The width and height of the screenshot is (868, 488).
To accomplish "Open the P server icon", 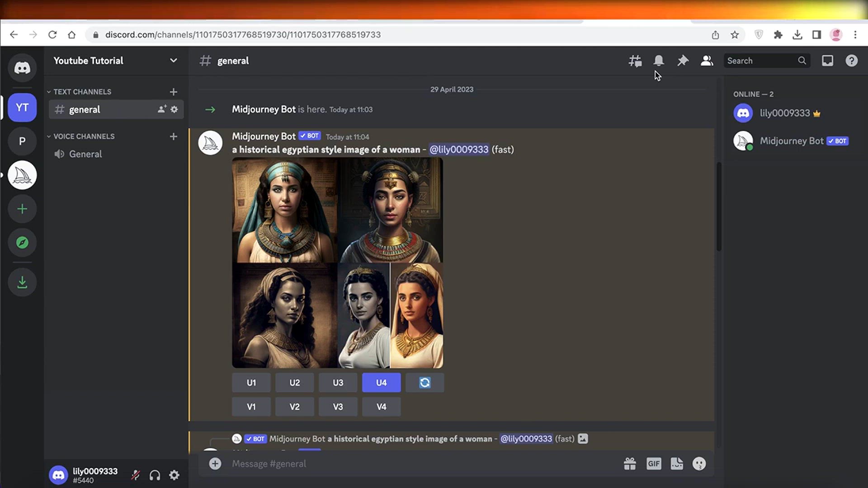I will pyautogui.click(x=22, y=141).
